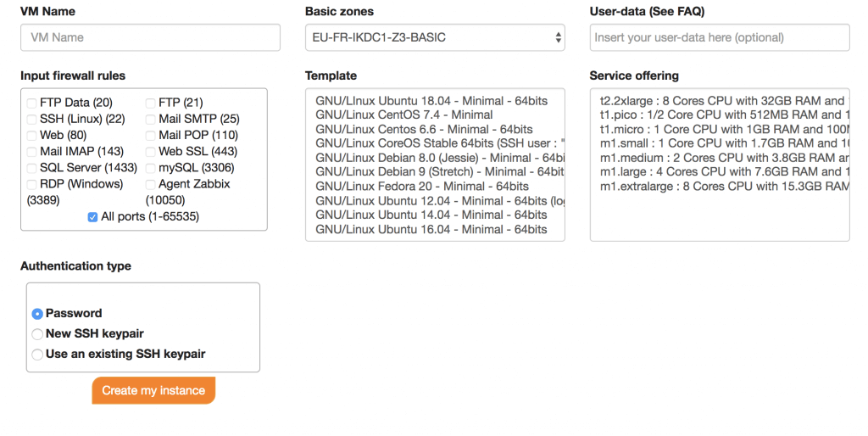Open the Basic zones dropdown
The image size is (868, 436).
click(x=435, y=37)
